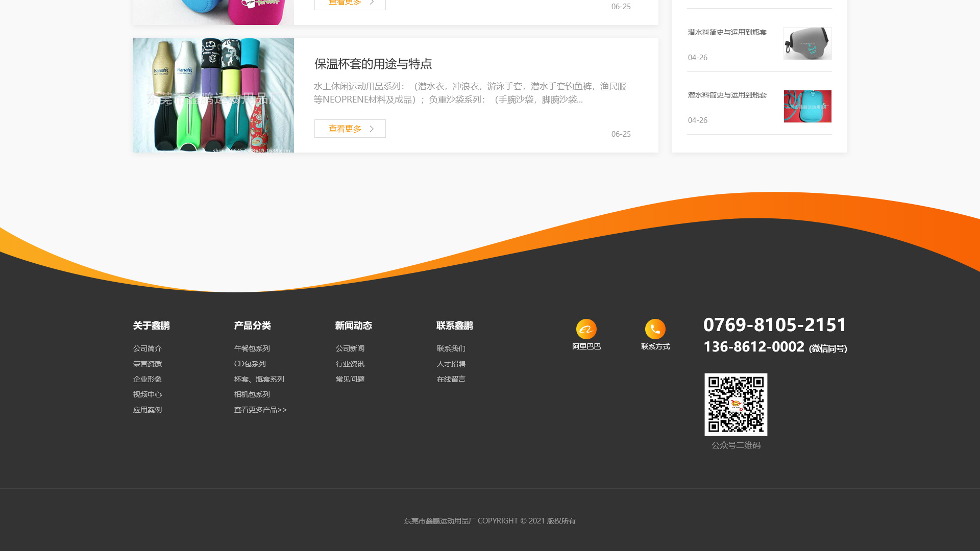Open the 保温杯套的用途与特点 article title

tap(373, 64)
